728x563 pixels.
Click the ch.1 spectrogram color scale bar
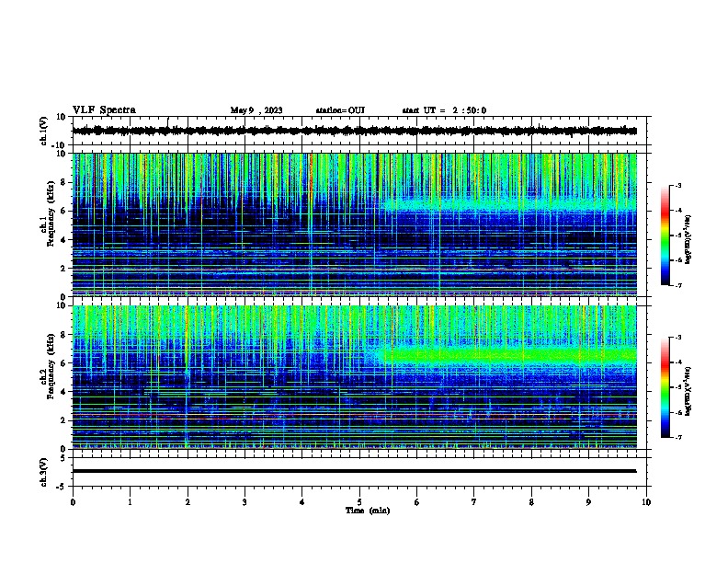[665, 236]
